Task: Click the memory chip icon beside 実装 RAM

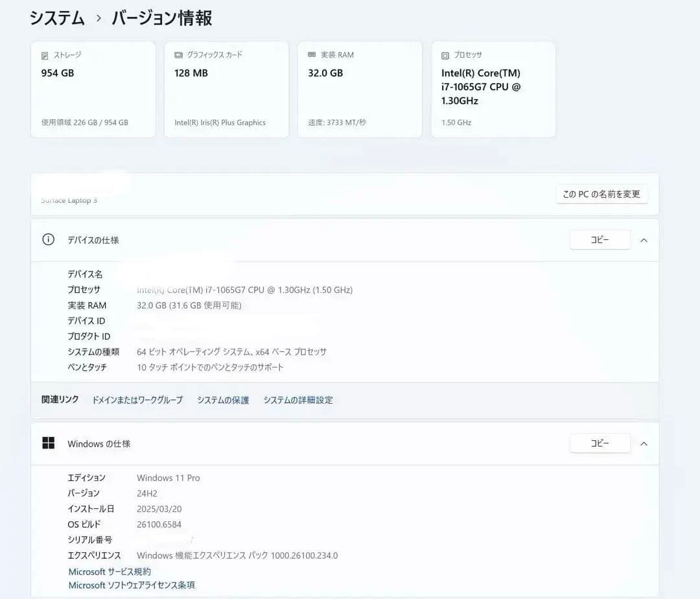Action: click(312, 56)
